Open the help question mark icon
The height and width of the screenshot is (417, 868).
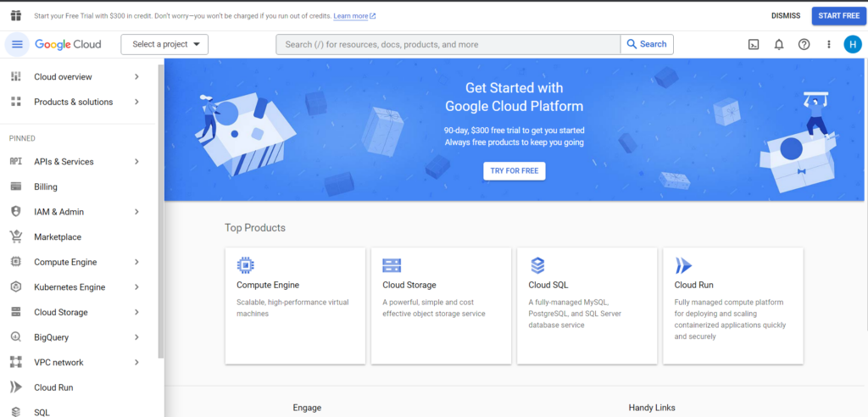804,45
